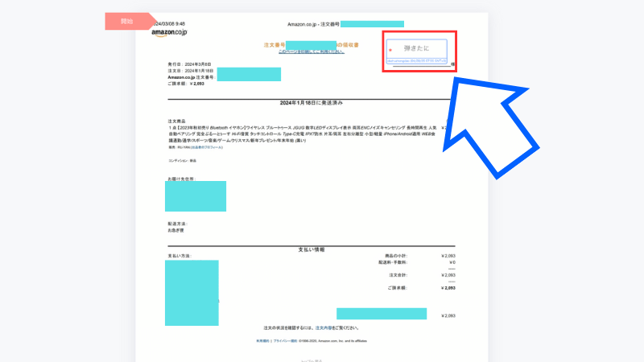This screenshot has height=362, width=644.
Task: Click the bold ご請求額 label in payment summary
Action: click(397, 288)
